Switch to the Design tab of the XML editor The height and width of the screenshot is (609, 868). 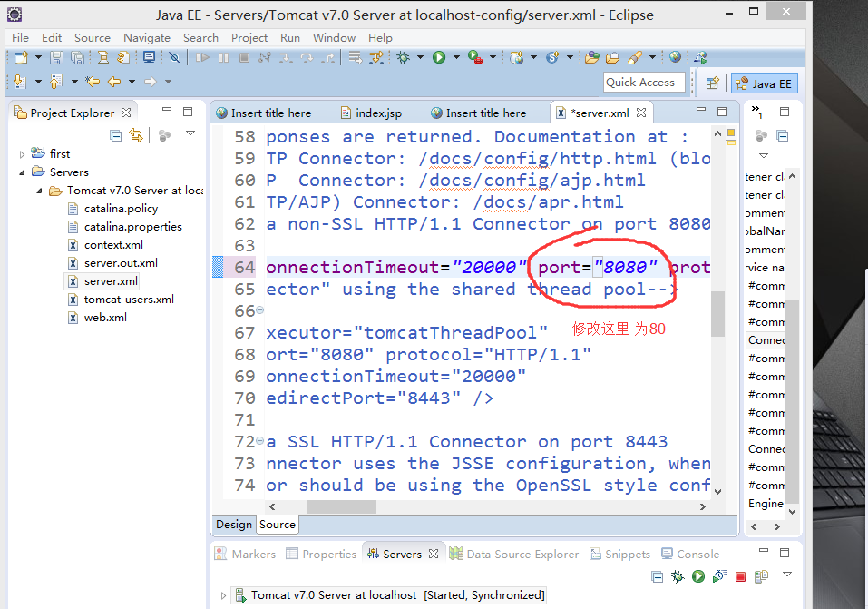click(234, 525)
